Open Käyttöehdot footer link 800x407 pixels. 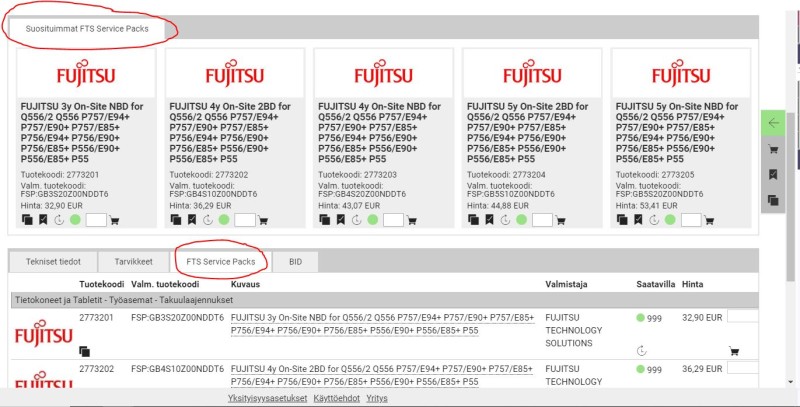337,398
